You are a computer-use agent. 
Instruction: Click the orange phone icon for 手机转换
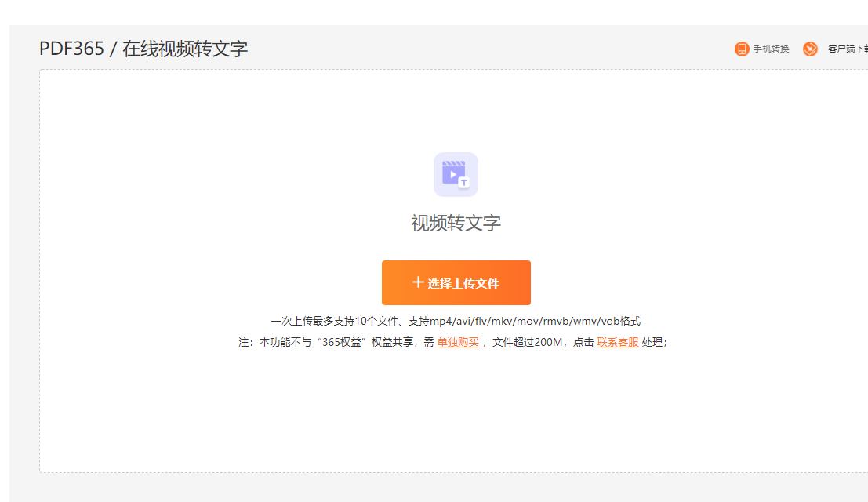[742, 49]
